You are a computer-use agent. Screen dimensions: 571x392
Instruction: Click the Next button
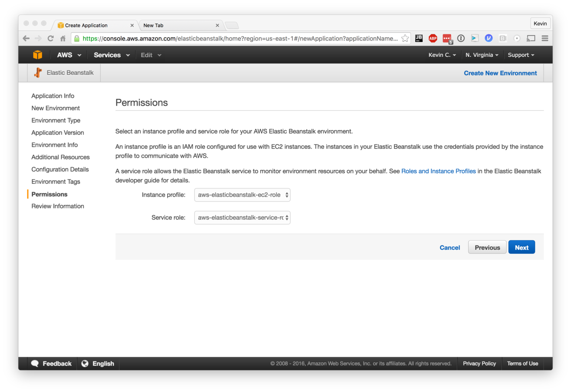point(521,247)
